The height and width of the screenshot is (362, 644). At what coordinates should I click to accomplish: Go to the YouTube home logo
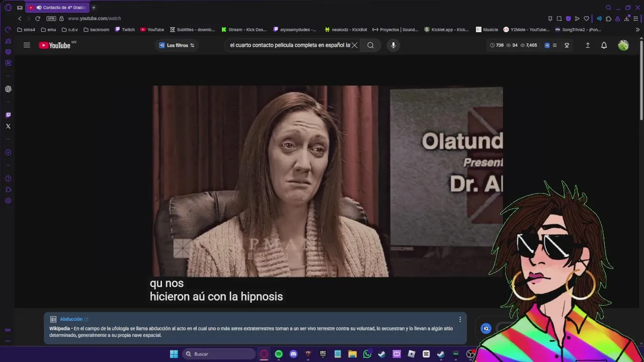(55, 45)
